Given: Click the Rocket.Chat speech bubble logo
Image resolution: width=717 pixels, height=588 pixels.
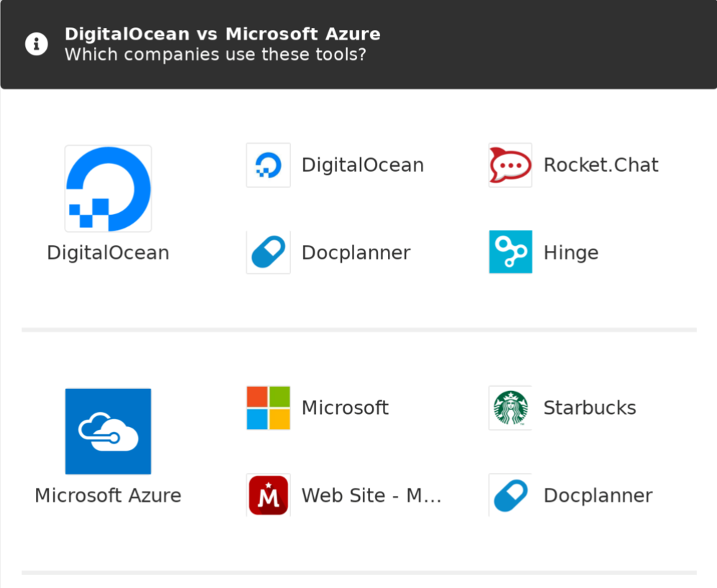Looking at the screenshot, I should coord(510,165).
